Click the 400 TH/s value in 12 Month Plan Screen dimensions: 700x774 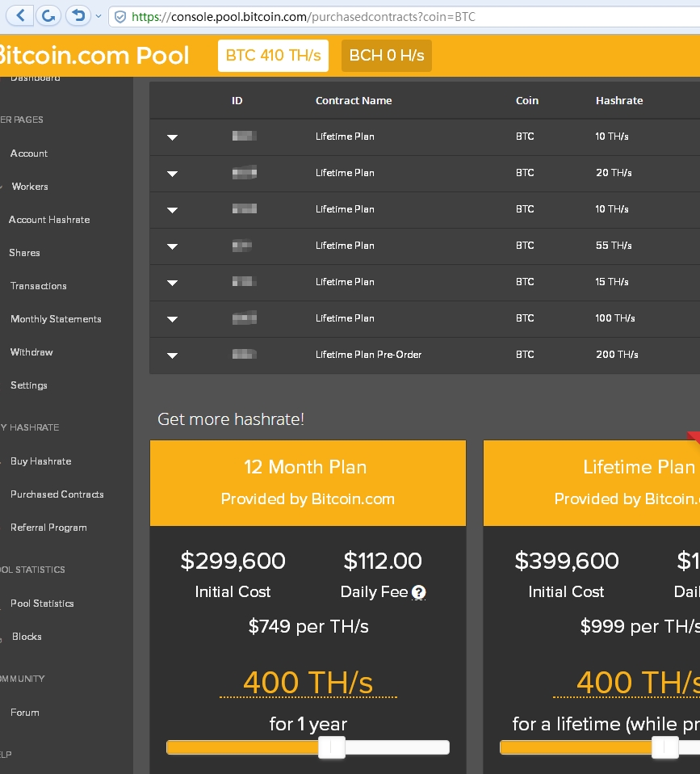(x=308, y=683)
